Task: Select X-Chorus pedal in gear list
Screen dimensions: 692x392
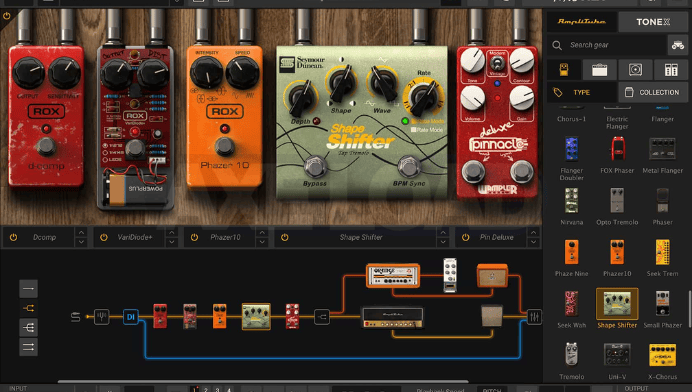Action: point(662,361)
